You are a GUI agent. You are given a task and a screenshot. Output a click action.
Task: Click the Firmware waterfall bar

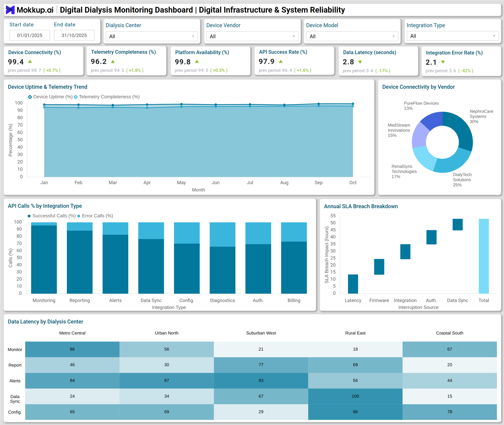click(379, 267)
